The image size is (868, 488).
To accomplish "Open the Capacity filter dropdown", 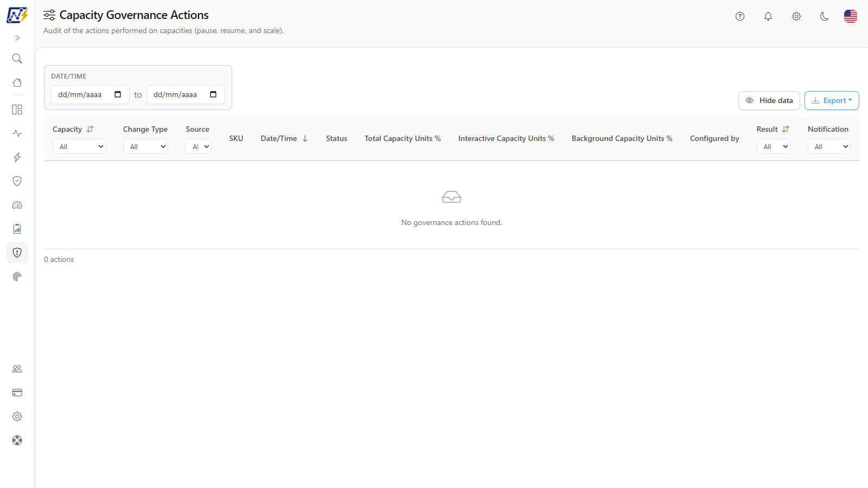I will coord(79,146).
